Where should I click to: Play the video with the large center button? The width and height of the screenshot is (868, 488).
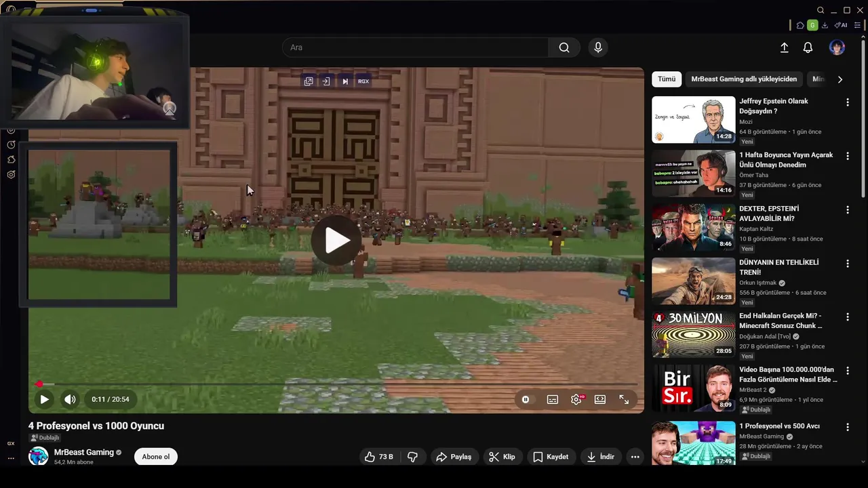point(336,240)
